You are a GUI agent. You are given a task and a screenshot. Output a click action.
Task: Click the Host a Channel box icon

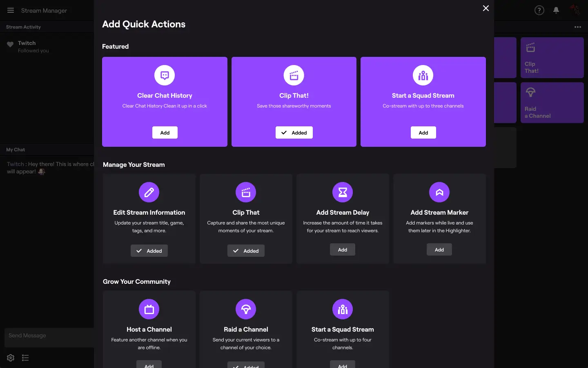pyautogui.click(x=149, y=309)
